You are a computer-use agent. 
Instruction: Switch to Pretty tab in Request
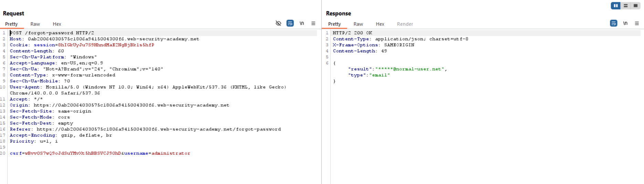[11, 24]
